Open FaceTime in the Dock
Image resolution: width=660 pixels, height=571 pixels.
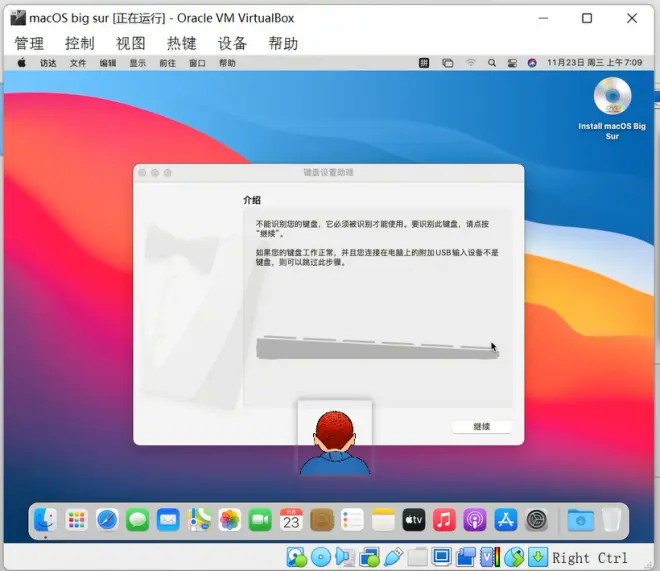260,520
